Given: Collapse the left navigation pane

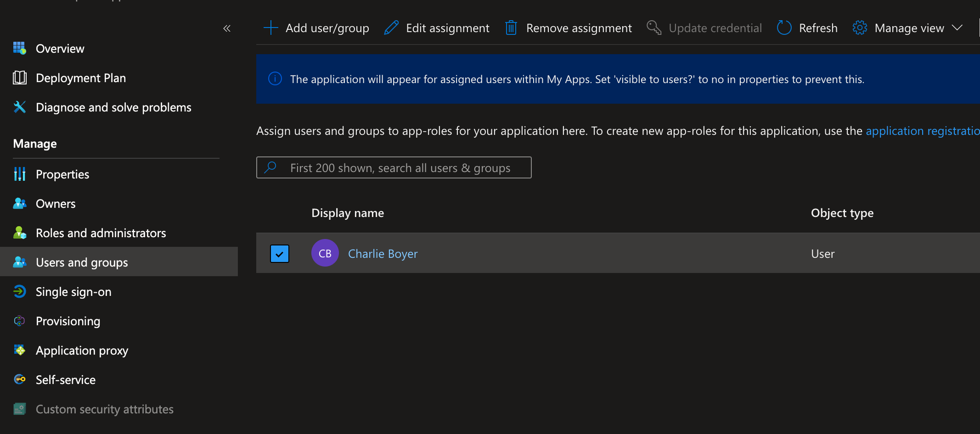Looking at the screenshot, I should coord(226,28).
